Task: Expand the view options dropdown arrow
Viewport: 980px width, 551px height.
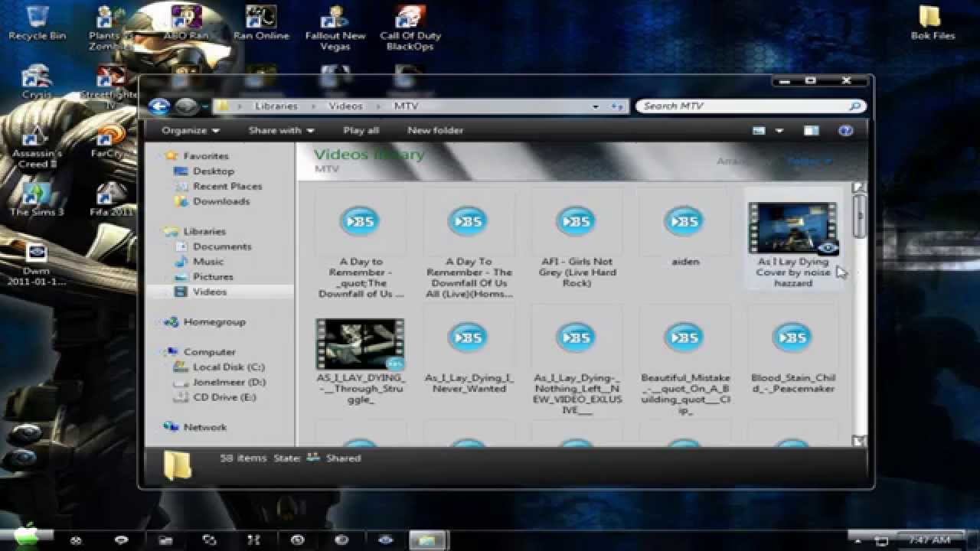Action: [x=779, y=131]
